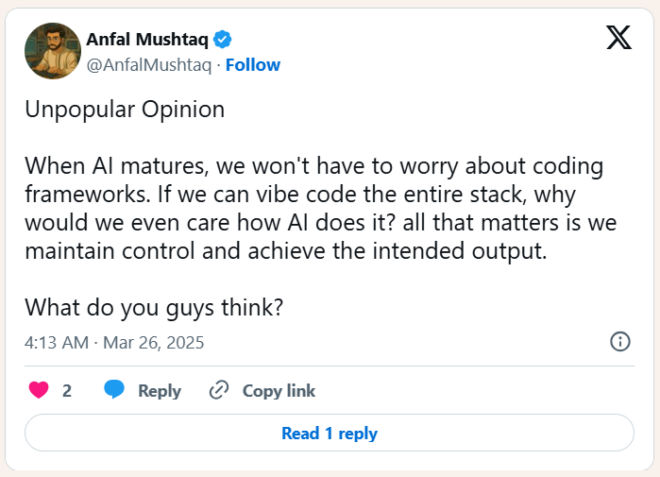Image resolution: width=660 pixels, height=477 pixels.
Task: Open the Read 1 reply button
Action: [x=329, y=433]
